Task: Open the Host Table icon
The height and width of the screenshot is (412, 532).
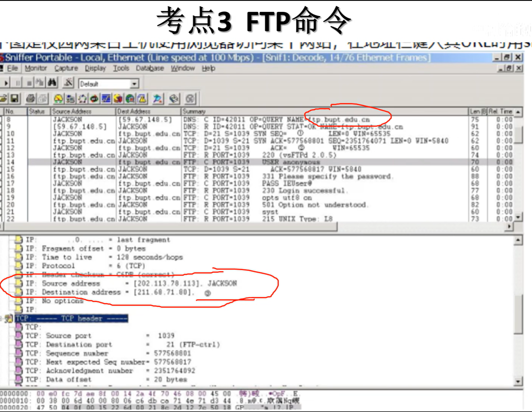Action: coord(70,99)
